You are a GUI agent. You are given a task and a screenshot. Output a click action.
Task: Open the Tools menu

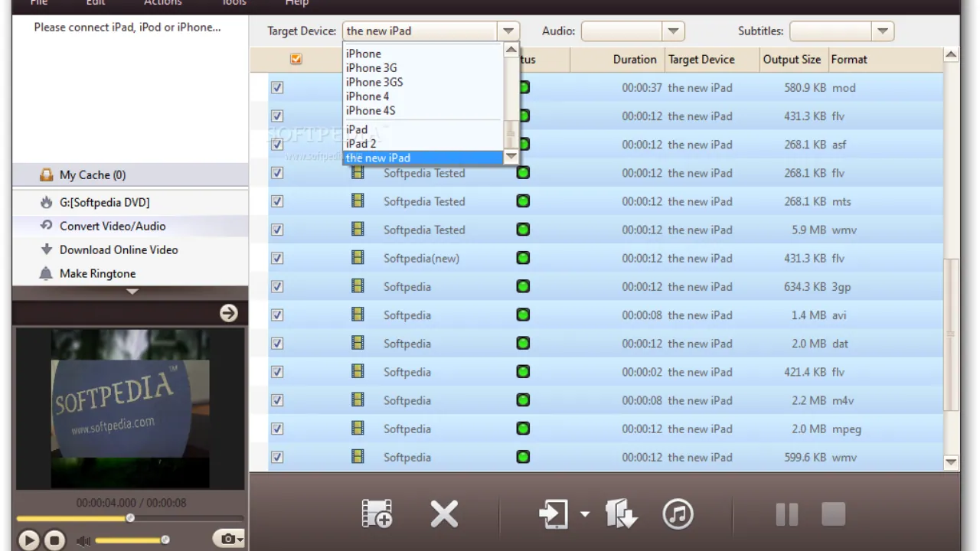(234, 3)
